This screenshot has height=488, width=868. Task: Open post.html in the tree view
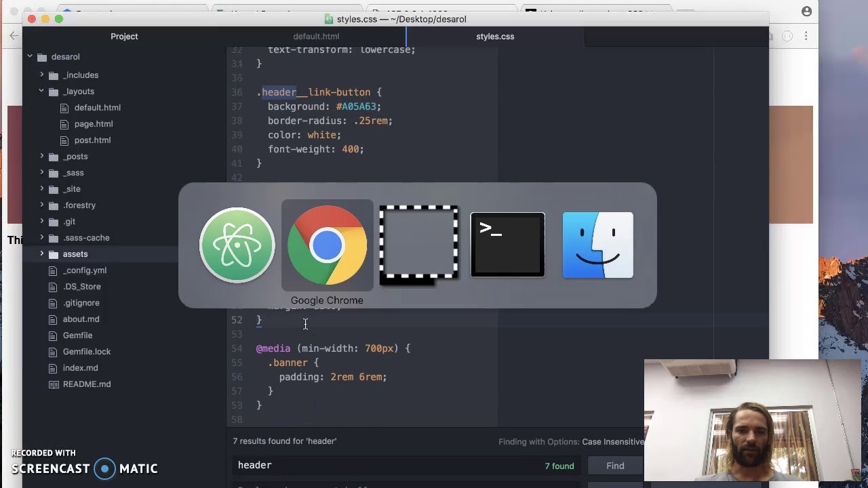92,140
